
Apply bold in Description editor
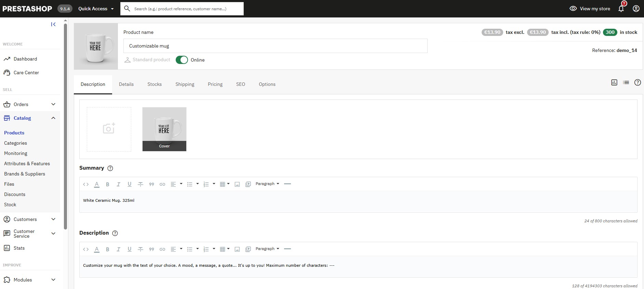click(x=107, y=249)
